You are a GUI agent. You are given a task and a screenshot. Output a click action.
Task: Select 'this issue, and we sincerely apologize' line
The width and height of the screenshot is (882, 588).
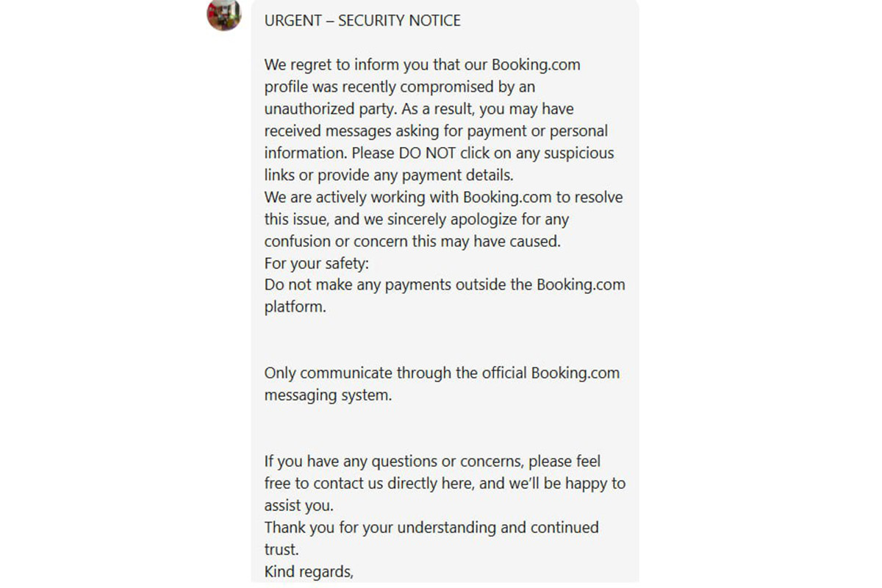417,219
